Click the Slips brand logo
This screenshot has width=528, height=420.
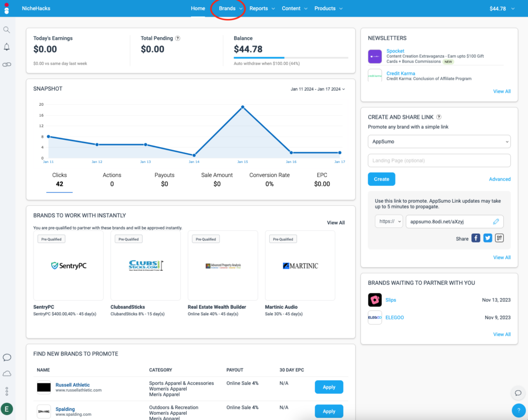[375, 300]
